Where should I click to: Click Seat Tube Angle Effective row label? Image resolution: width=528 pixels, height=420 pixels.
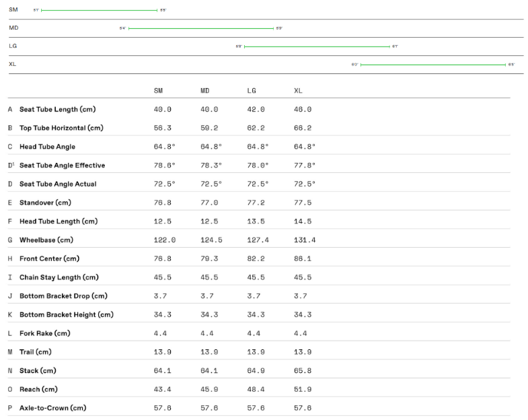click(x=62, y=166)
